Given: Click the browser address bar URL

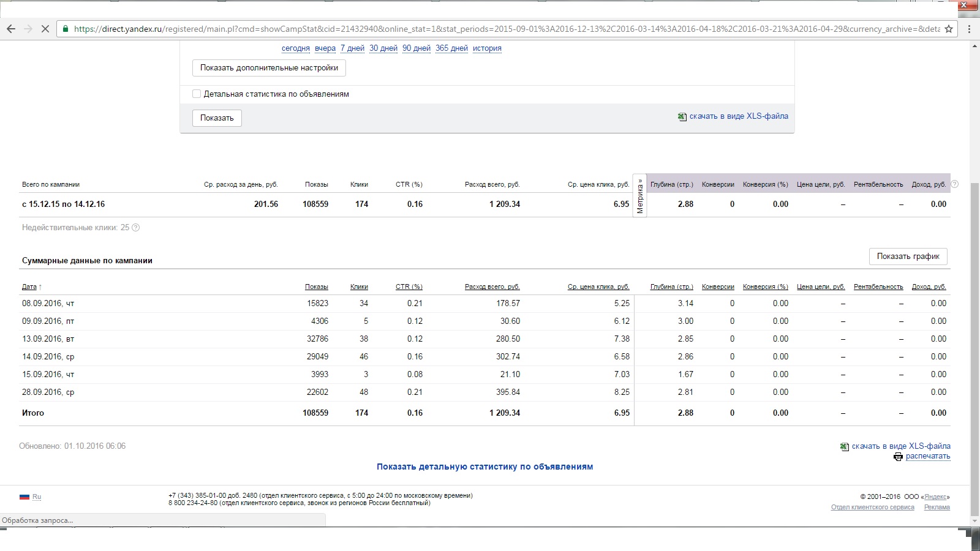Looking at the screenshot, I should pyautogui.click(x=507, y=29).
